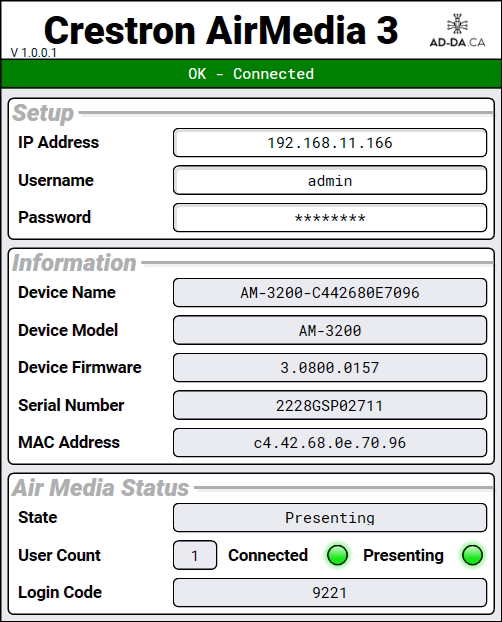The image size is (502, 622).
Task: Click the AD-DA.CA logo icon
Action: [458, 31]
